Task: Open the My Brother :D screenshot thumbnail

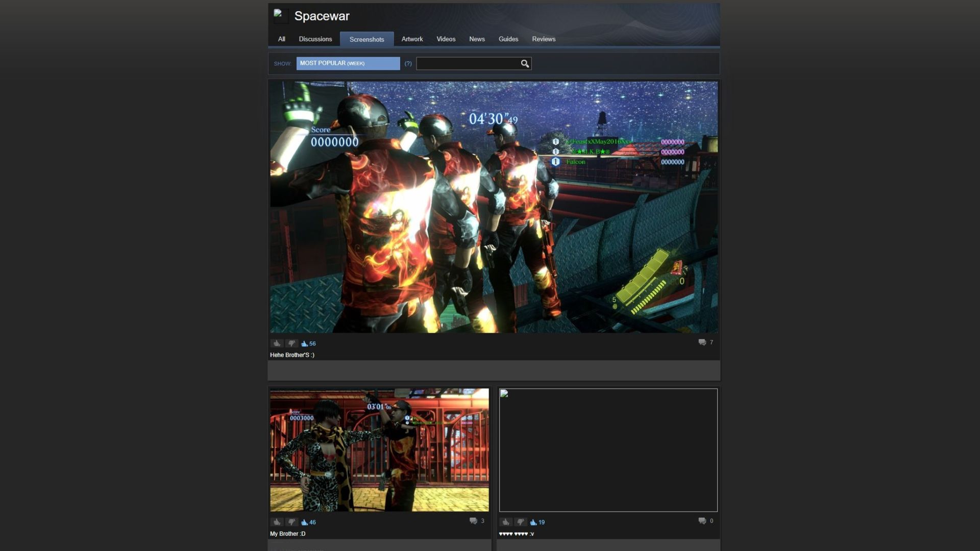Action: 379,450
